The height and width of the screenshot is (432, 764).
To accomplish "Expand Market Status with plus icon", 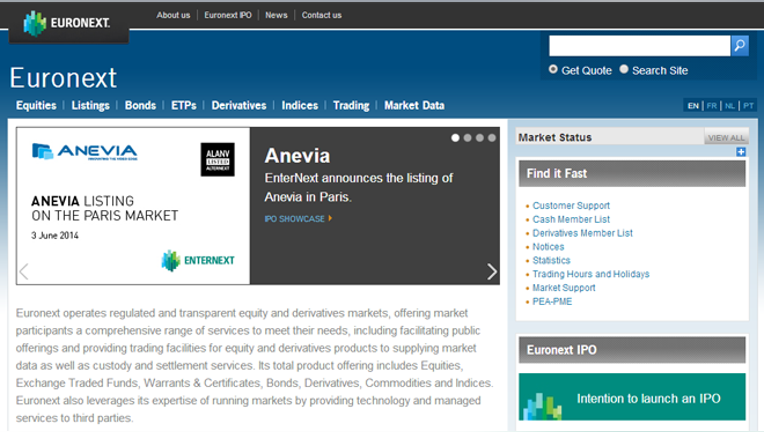I will point(741,152).
